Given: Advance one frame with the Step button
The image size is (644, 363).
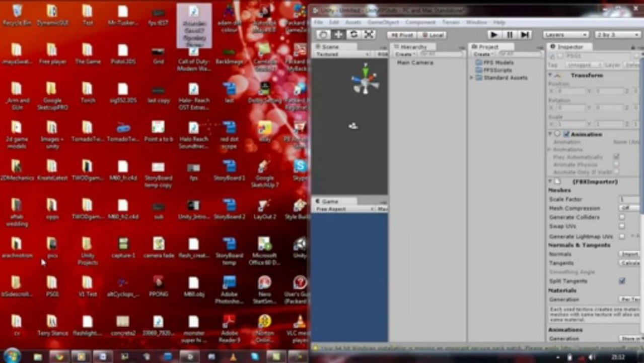Looking at the screenshot, I should point(524,34).
